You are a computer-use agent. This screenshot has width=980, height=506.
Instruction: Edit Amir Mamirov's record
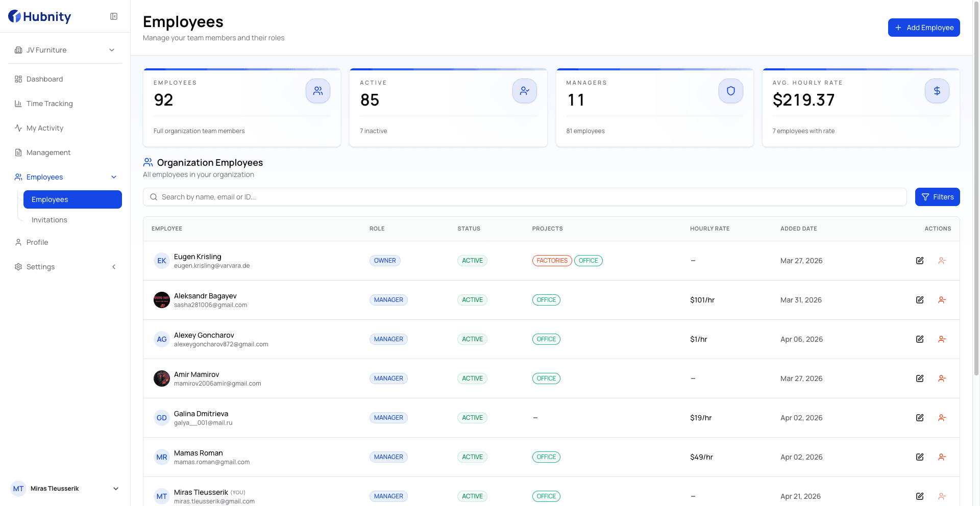click(920, 378)
